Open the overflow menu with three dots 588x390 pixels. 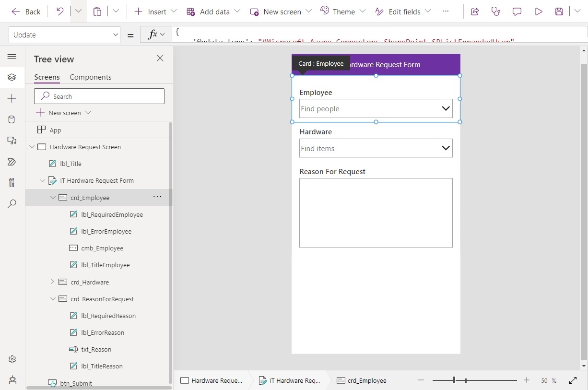pos(446,11)
